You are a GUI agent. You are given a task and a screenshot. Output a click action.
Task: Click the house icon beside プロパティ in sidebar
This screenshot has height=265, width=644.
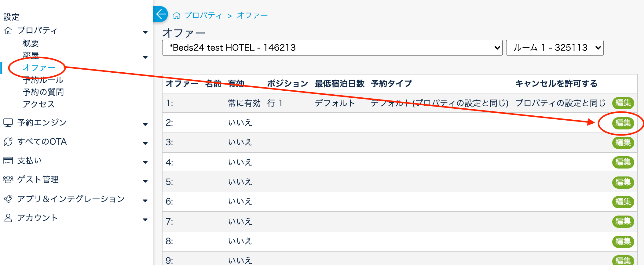point(8,31)
